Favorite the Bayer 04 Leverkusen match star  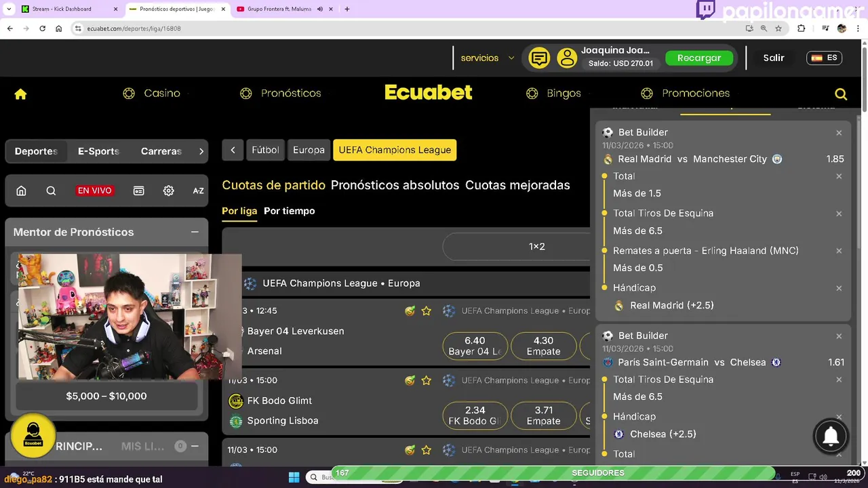pos(426,311)
